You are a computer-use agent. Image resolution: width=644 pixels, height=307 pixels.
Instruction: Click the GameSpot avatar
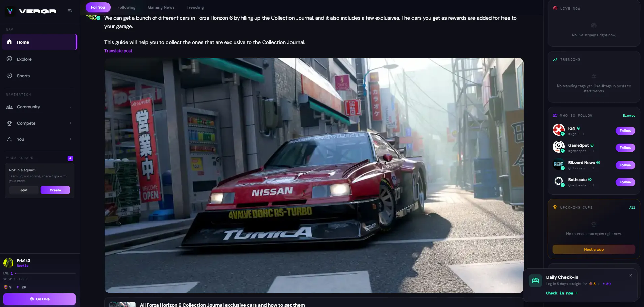559,147
